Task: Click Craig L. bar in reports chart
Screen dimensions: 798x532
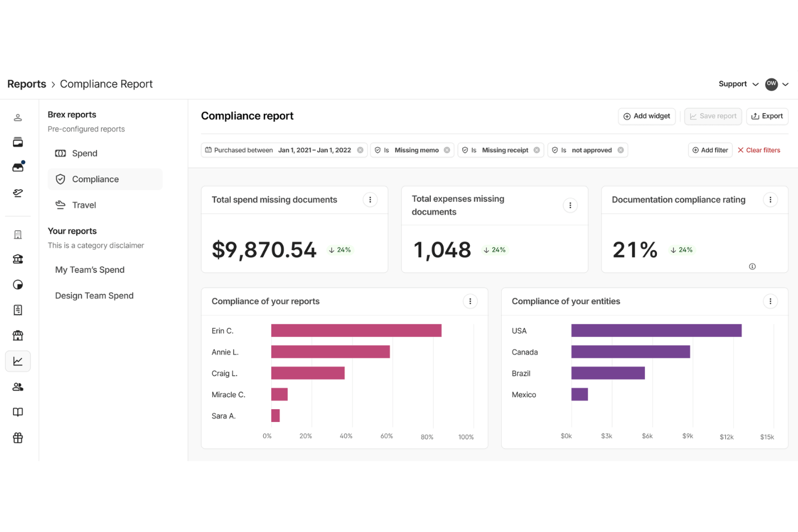Action: pos(307,373)
